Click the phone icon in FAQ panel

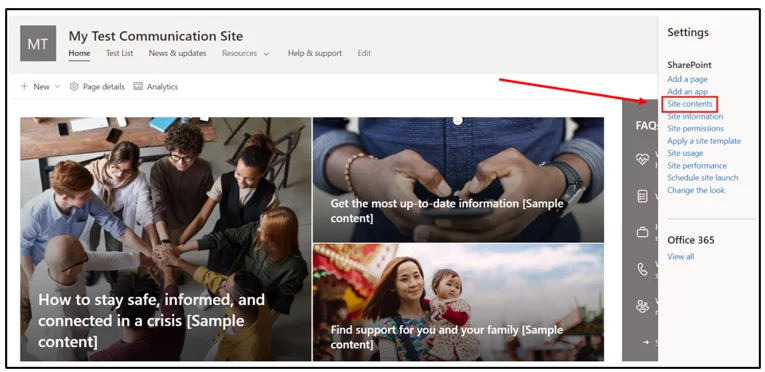tap(643, 269)
